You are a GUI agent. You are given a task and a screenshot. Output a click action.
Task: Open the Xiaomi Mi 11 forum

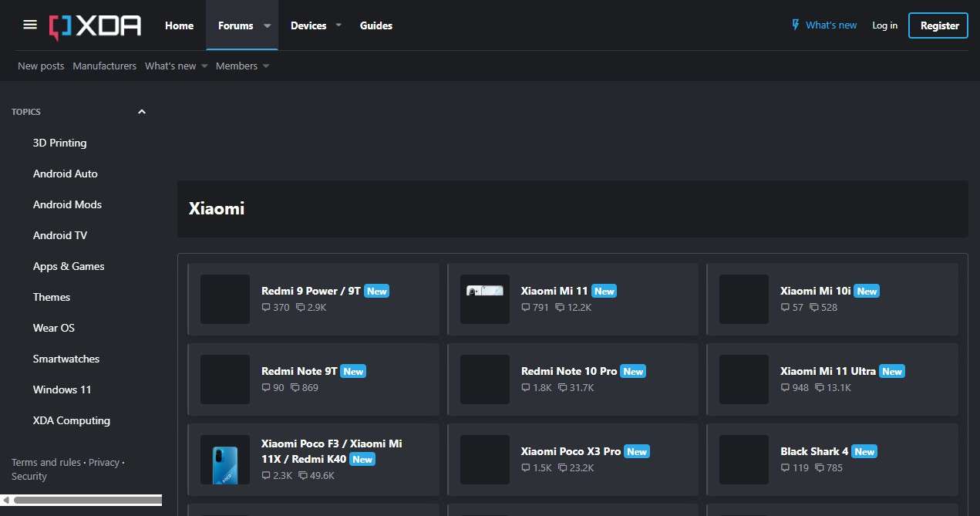(x=554, y=291)
